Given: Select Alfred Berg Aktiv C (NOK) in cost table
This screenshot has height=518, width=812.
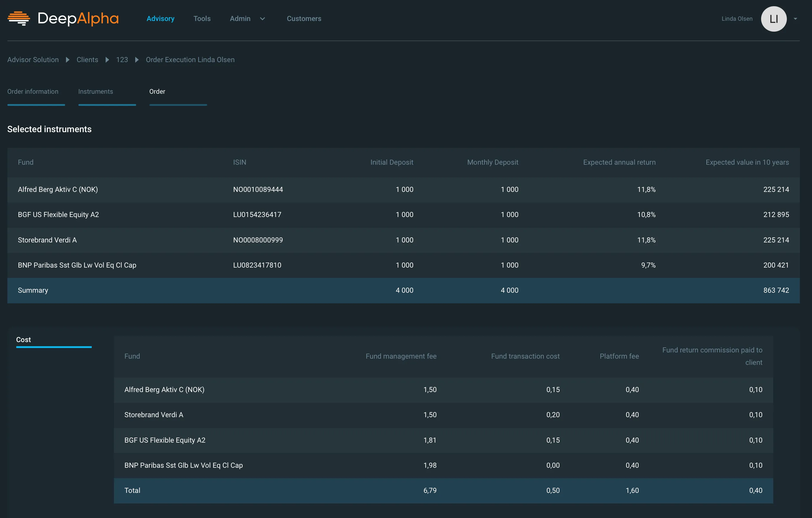Looking at the screenshot, I should tap(165, 390).
